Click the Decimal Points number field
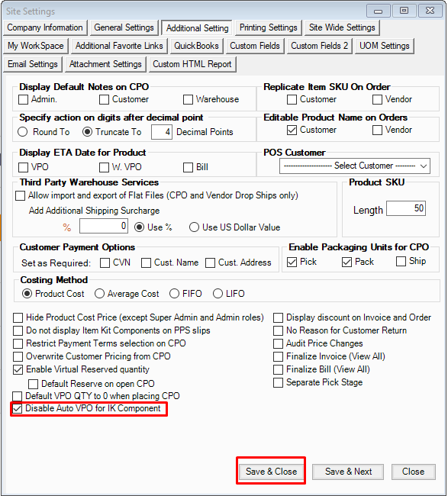The image size is (448, 496). click(x=162, y=132)
